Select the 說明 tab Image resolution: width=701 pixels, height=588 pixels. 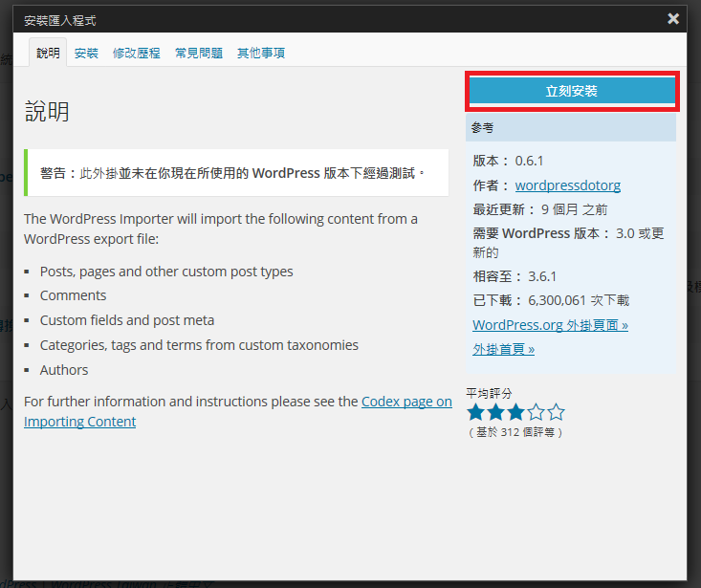[48, 53]
